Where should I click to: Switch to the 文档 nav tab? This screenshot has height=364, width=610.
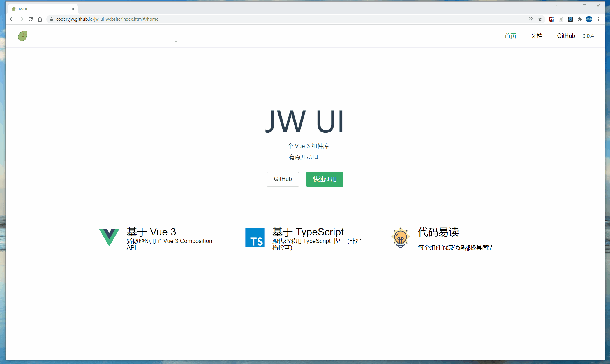(x=537, y=36)
